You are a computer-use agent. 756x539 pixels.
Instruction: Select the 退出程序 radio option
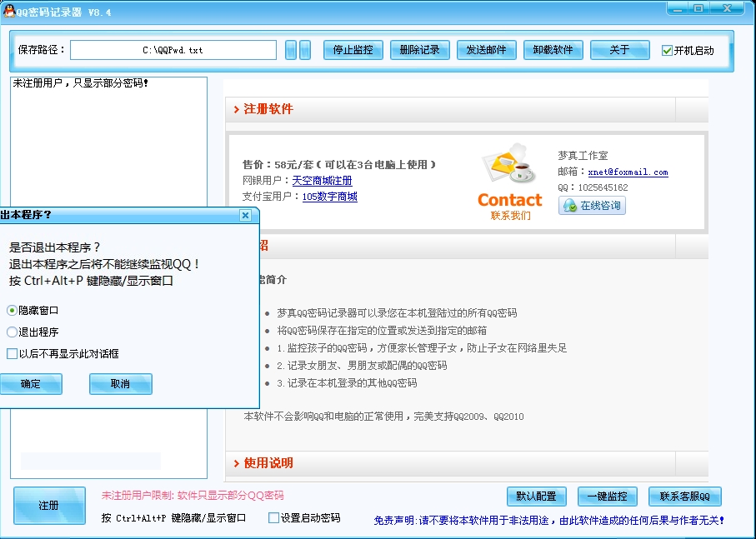click(x=12, y=332)
